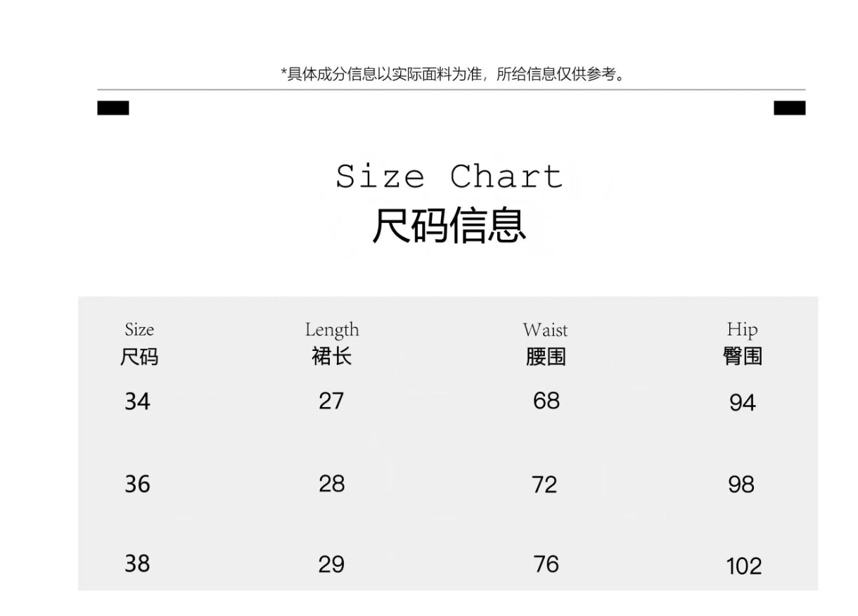
Task: Click hip value 94
Action: coord(743,403)
